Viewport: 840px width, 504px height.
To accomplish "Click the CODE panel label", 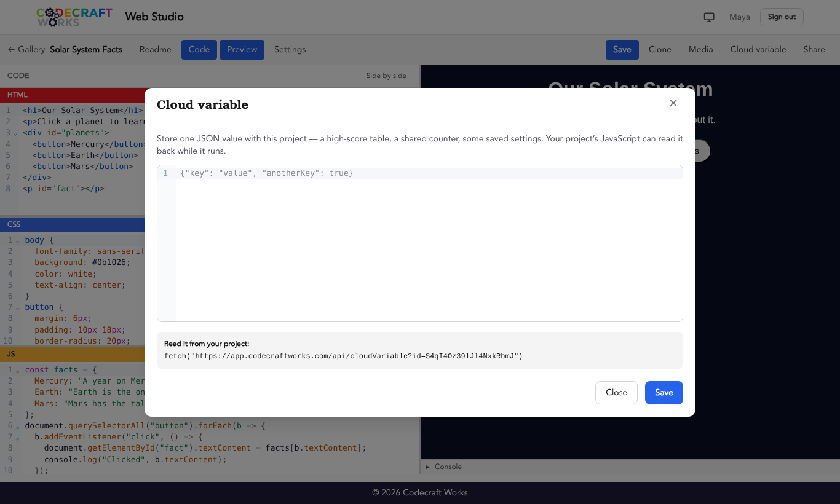I will pyautogui.click(x=18, y=76).
